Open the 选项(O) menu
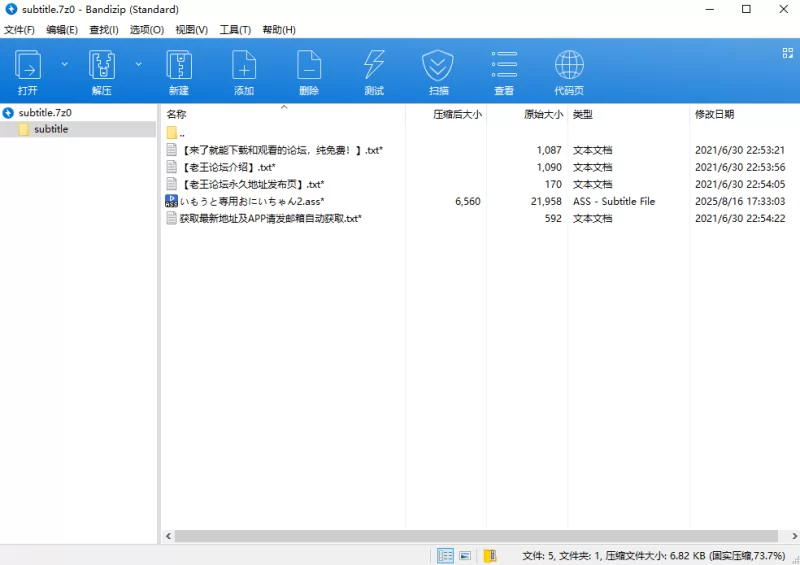The image size is (800, 565). [x=146, y=30]
